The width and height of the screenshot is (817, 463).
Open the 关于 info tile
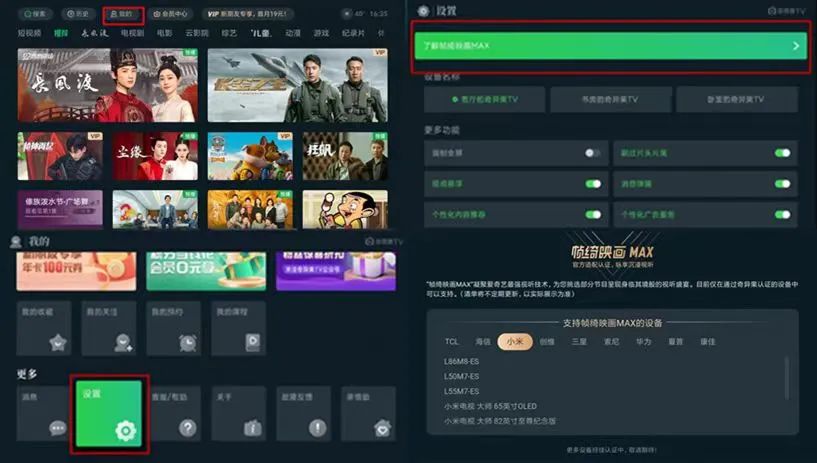[239, 414]
